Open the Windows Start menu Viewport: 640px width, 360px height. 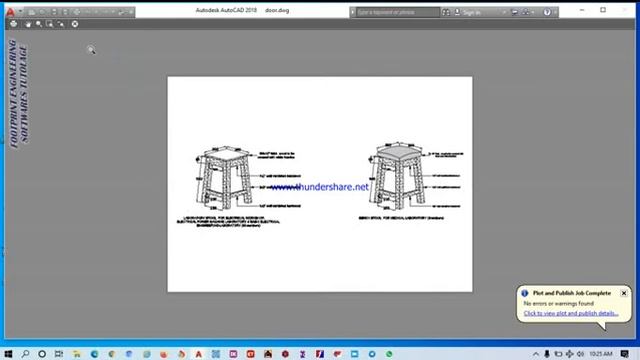click(8, 354)
